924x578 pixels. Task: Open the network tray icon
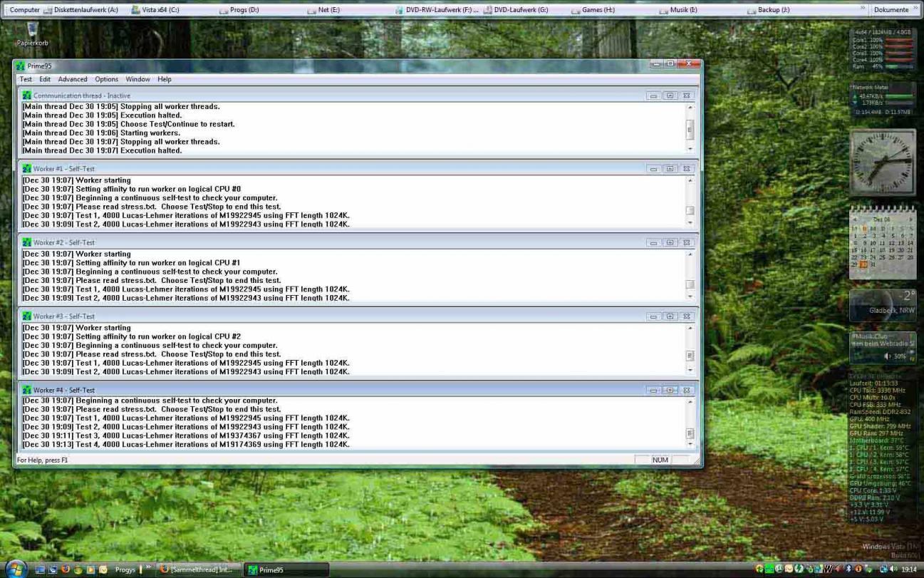point(884,569)
